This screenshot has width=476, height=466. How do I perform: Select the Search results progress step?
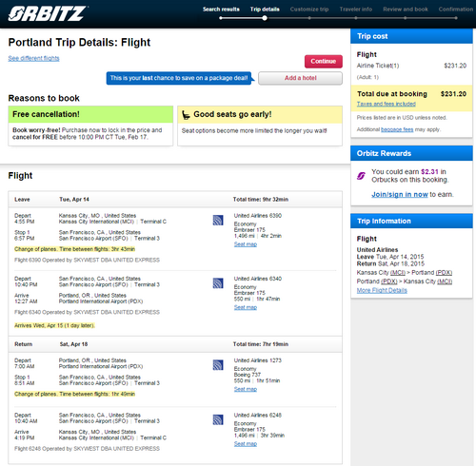coord(221,10)
